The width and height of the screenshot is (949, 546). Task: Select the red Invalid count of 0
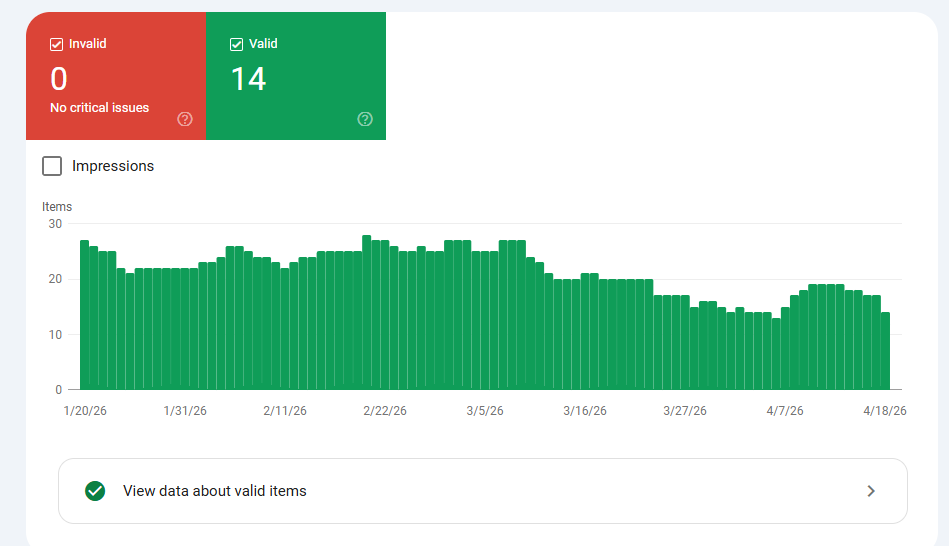point(59,78)
